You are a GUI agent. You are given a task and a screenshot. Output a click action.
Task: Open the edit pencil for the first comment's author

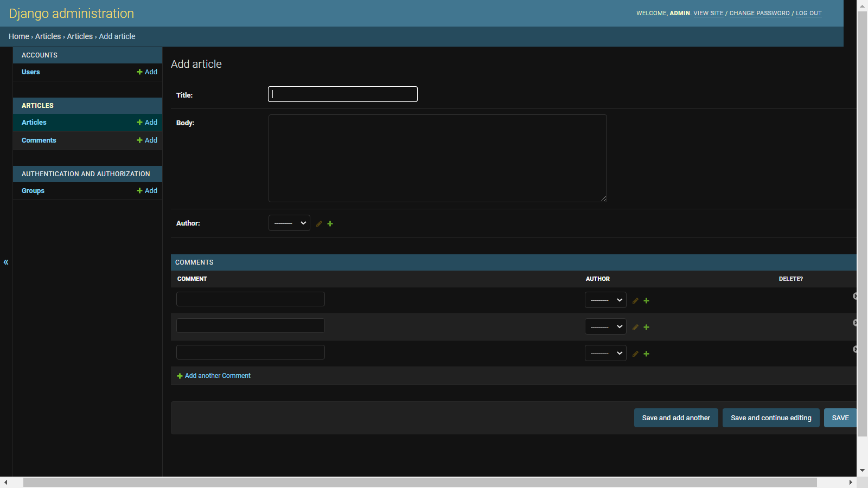click(635, 300)
